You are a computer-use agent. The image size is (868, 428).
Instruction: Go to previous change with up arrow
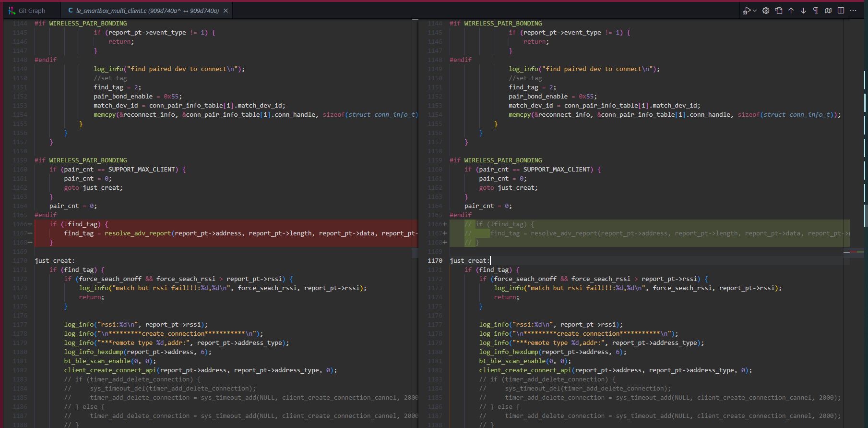[791, 11]
